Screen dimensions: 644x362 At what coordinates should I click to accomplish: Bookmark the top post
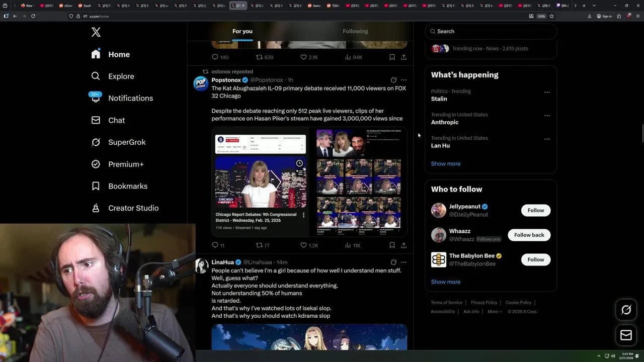392,57
